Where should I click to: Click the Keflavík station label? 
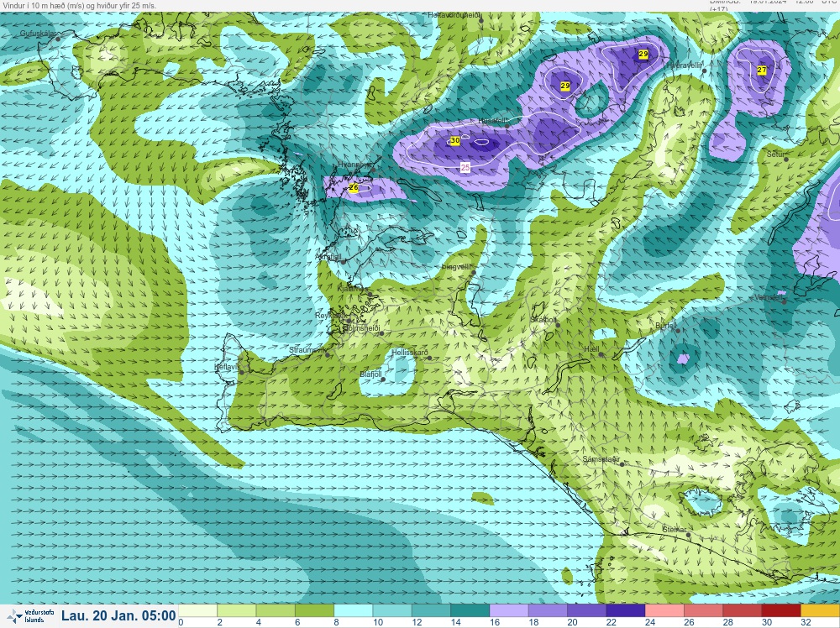coord(226,367)
